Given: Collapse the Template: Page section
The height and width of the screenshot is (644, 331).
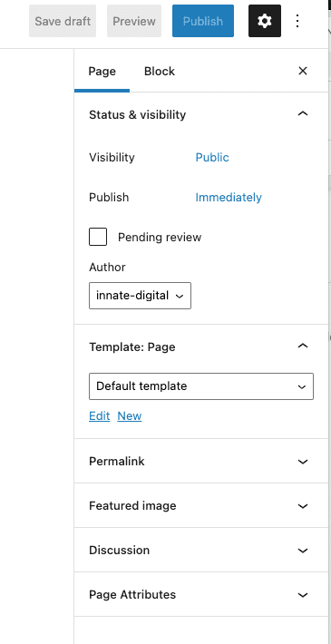Looking at the screenshot, I should pyautogui.click(x=200, y=346).
